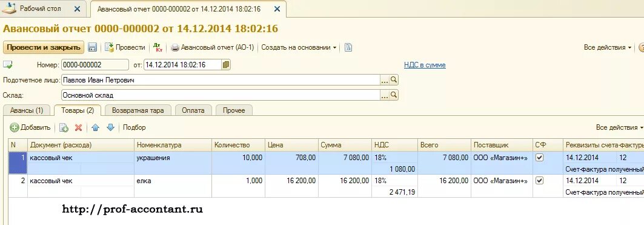Click Подбор button

coord(134,127)
